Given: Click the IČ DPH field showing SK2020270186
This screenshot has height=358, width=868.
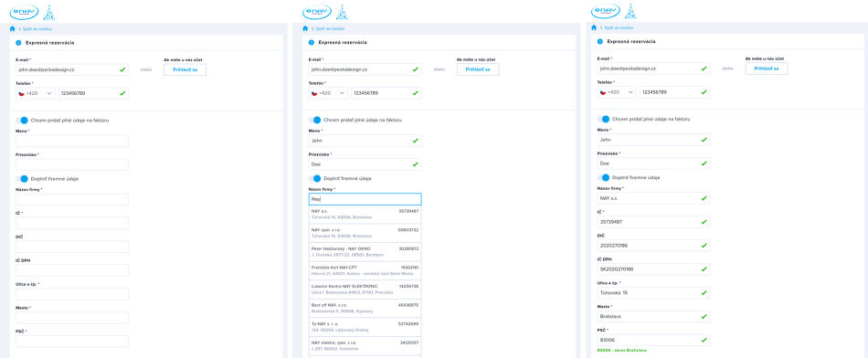Looking at the screenshot, I should click(x=653, y=268).
